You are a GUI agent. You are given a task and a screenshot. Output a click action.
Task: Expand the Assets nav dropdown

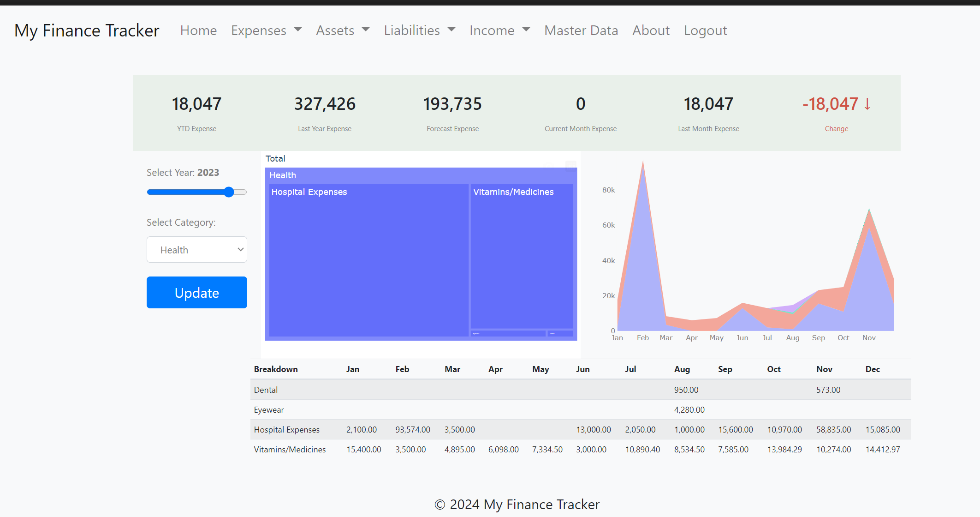(x=342, y=30)
